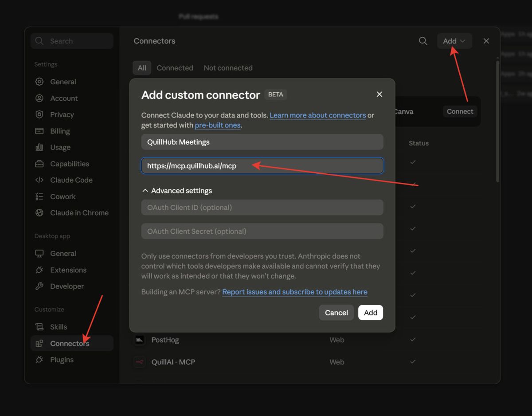532x416 pixels.
Task: Click the Add button in the dialog
Action: tap(371, 313)
